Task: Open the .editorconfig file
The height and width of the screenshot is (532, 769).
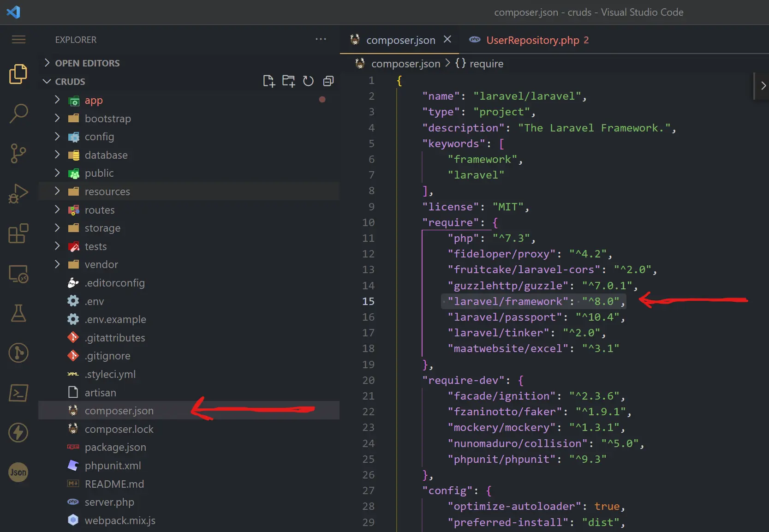Action: (189, 283)
